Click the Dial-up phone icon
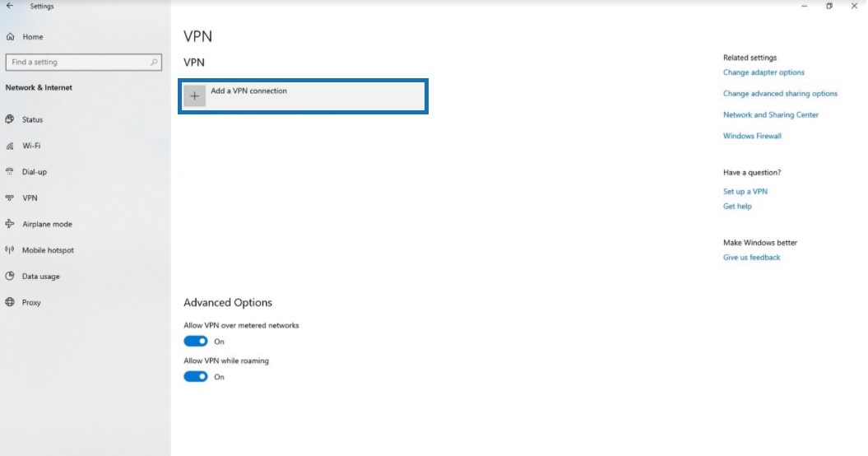868x456 pixels. pos(10,172)
